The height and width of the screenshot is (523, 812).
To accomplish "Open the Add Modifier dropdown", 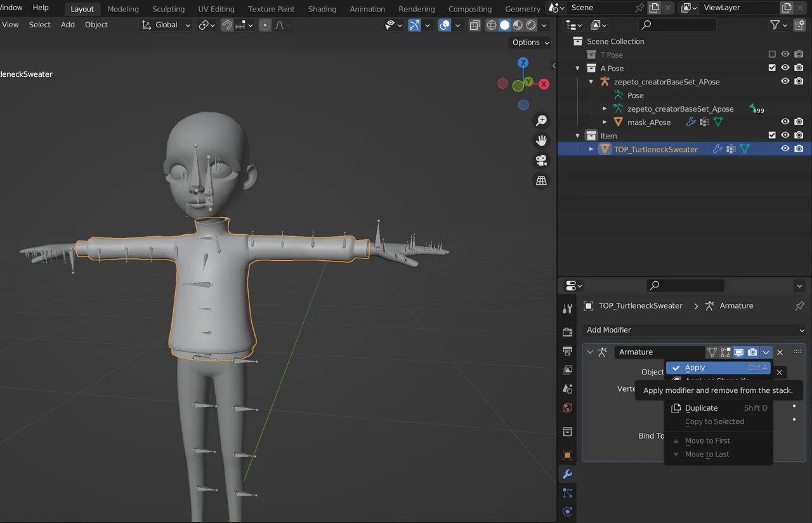I will coord(693,329).
